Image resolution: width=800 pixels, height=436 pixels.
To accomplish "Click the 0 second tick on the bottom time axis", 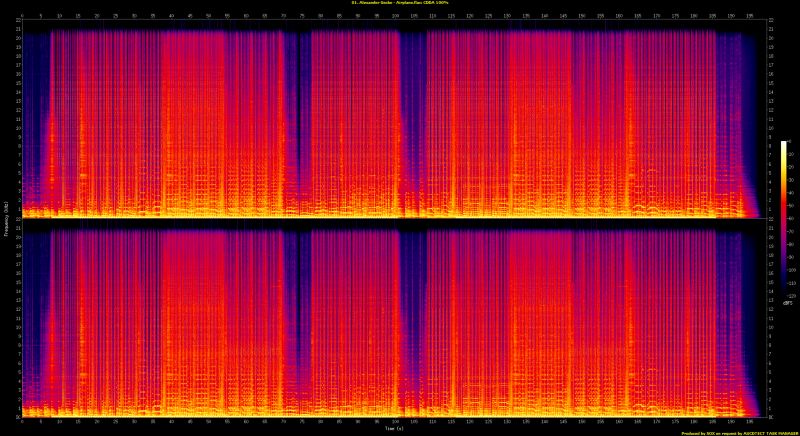I will (x=22, y=420).
